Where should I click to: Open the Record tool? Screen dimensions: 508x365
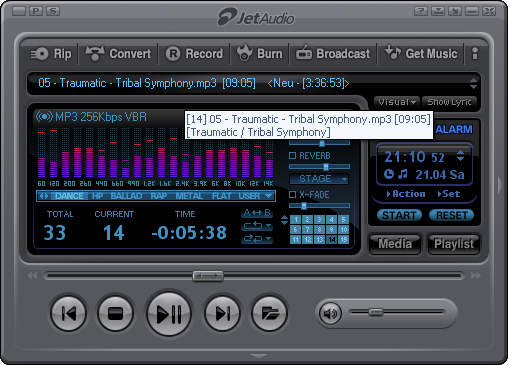tap(194, 54)
